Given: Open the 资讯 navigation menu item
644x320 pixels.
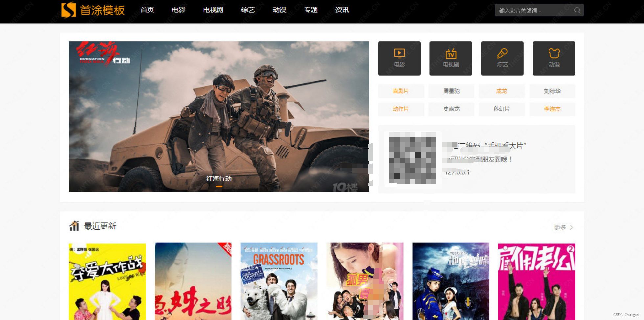Looking at the screenshot, I should (342, 10).
